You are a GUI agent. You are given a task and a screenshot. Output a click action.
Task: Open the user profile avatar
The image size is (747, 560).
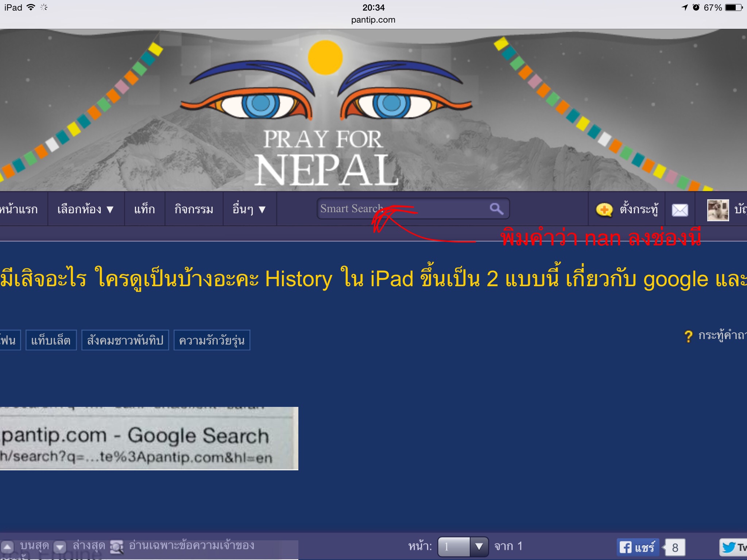(x=718, y=210)
